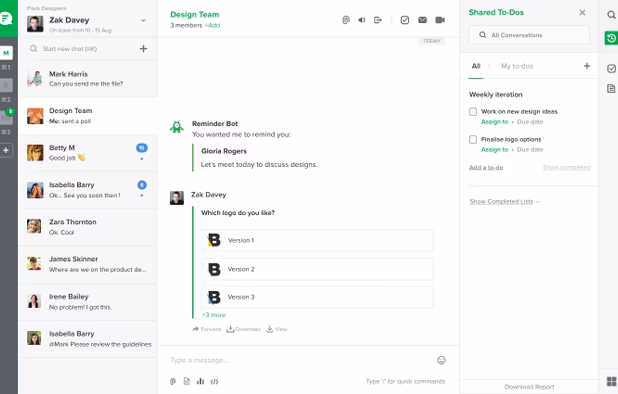618x394 pixels.
Task: Set due date for 'Finalise logo options'
Action: click(x=530, y=150)
